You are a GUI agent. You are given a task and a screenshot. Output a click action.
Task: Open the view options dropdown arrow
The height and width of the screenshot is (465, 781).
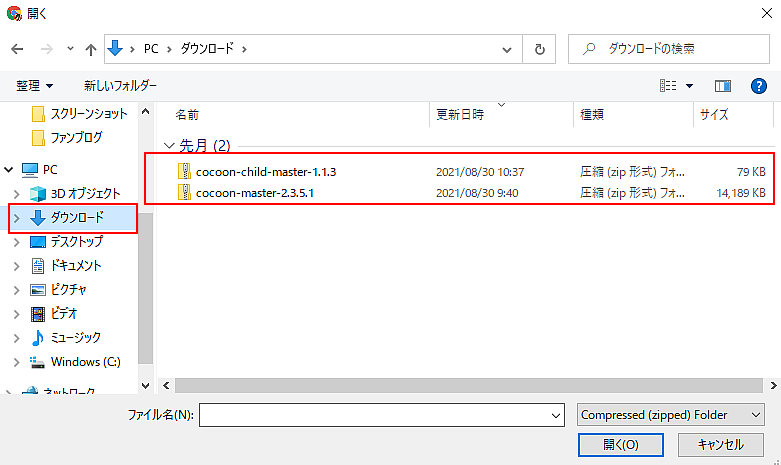pos(689,86)
